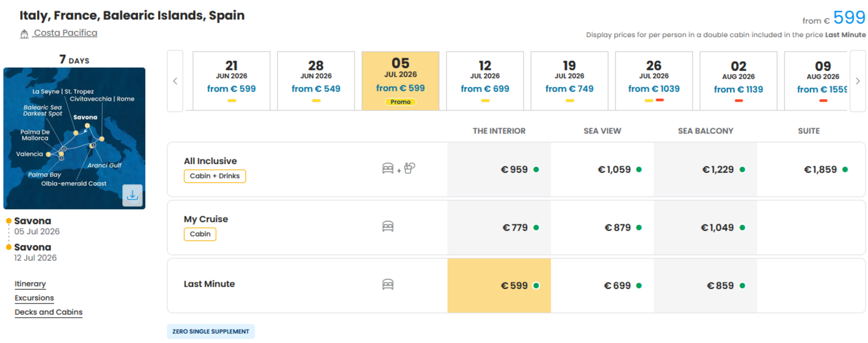
Task: Click the All Inclusive fare title
Action: click(x=210, y=161)
